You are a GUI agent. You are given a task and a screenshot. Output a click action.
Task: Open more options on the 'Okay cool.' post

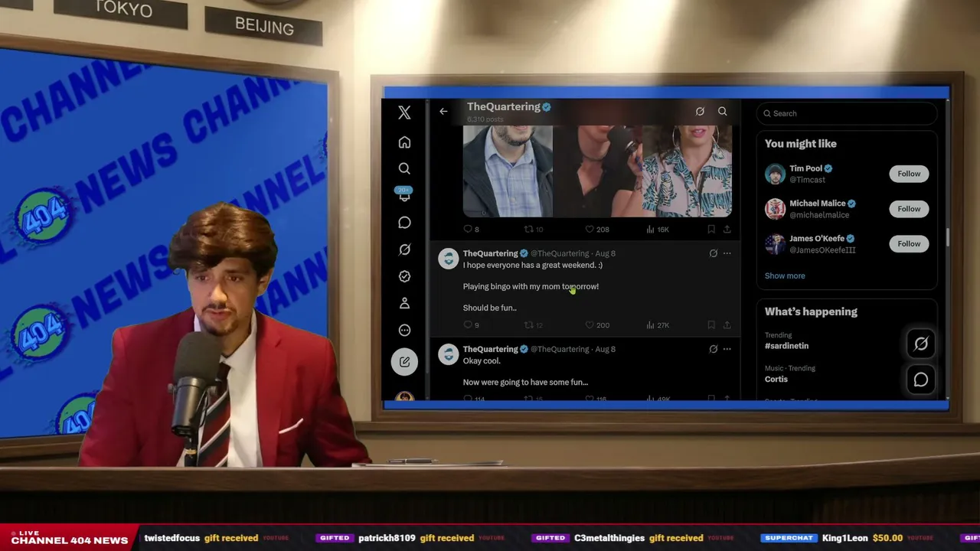coord(727,349)
